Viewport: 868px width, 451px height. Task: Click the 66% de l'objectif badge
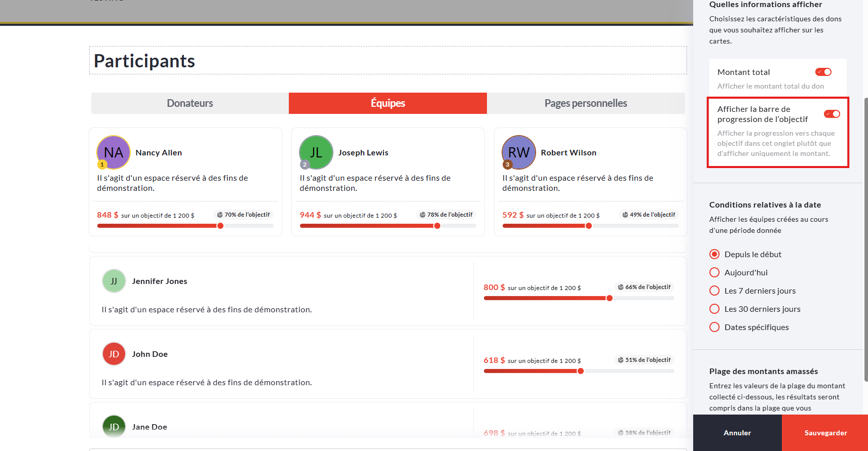coord(644,287)
